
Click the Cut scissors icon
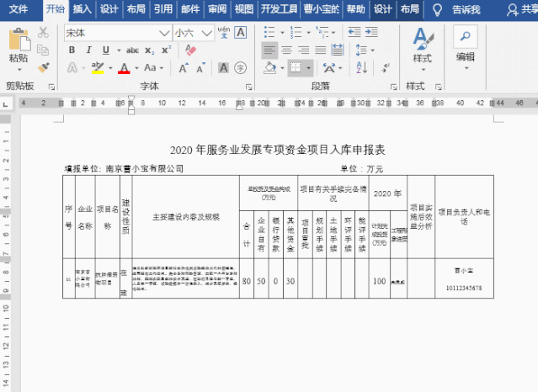43,34
